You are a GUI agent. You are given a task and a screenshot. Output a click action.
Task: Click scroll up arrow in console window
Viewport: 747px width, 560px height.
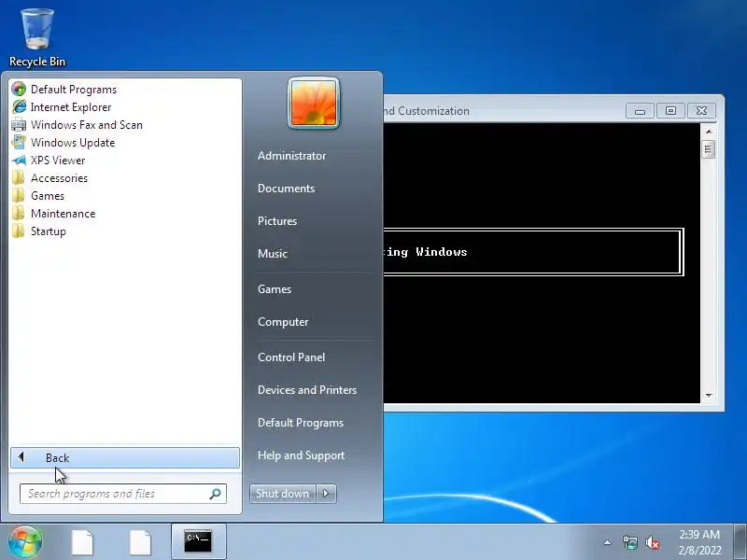709,131
